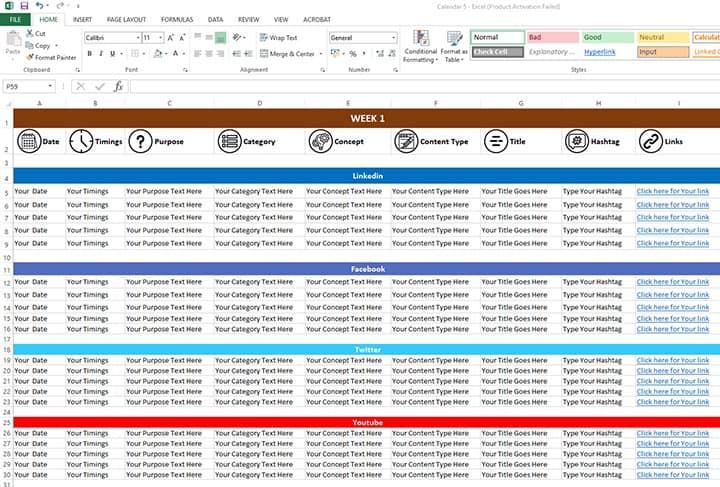Screen dimensions: 720x487
Task: Click the Undo arrow icon
Action: click(39, 6)
